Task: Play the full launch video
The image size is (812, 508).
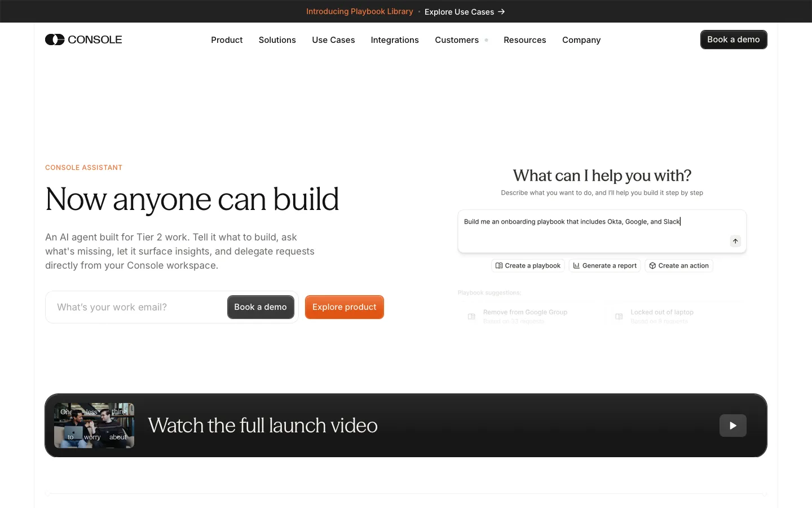Action: tap(733, 426)
